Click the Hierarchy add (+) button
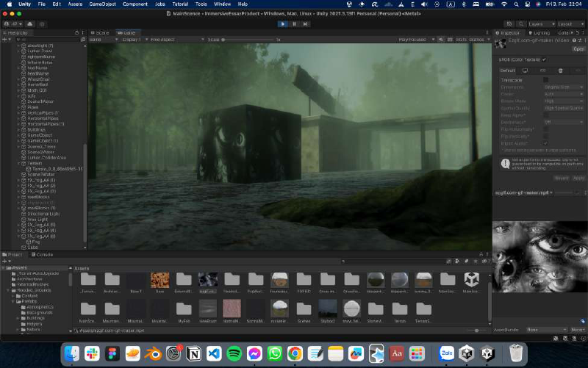Screen dimensions: 588x368 click(x=5, y=40)
